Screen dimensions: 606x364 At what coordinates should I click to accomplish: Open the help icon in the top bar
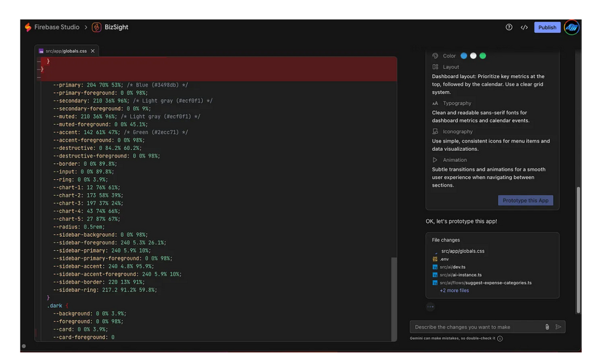(508, 27)
